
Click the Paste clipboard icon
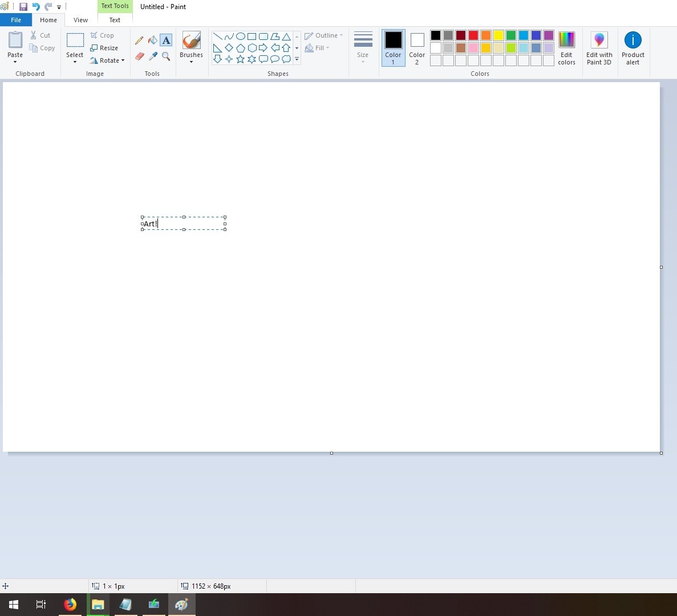tap(15, 40)
